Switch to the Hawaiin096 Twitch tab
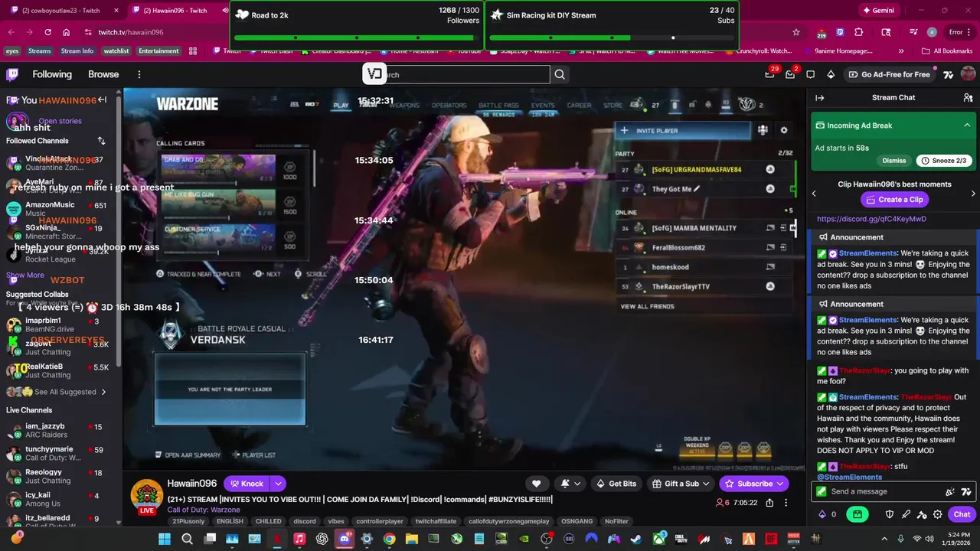This screenshot has height=551, width=980. 176,11
